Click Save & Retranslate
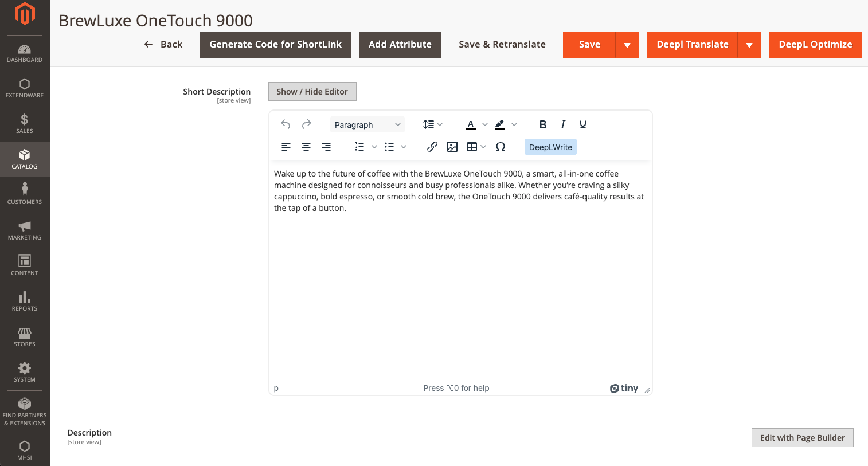This screenshot has width=868, height=466. pyautogui.click(x=502, y=45)
